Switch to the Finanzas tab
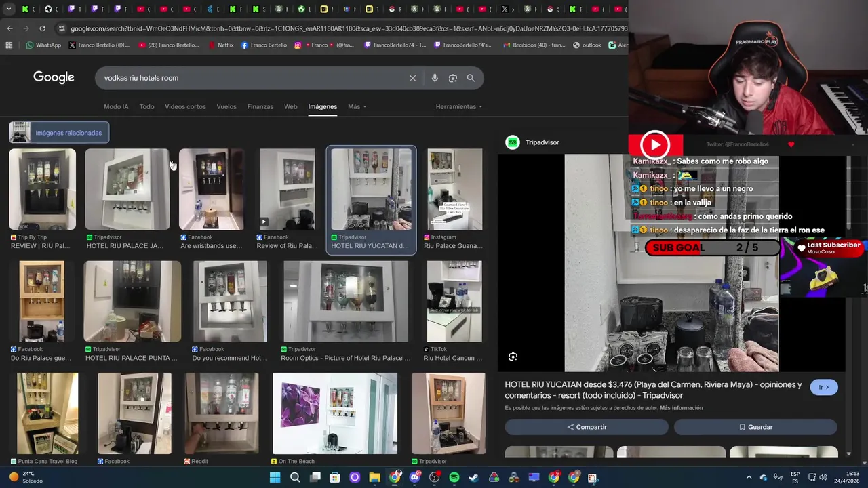The height and width of the screenshot is (488, 868). (260, 106)
